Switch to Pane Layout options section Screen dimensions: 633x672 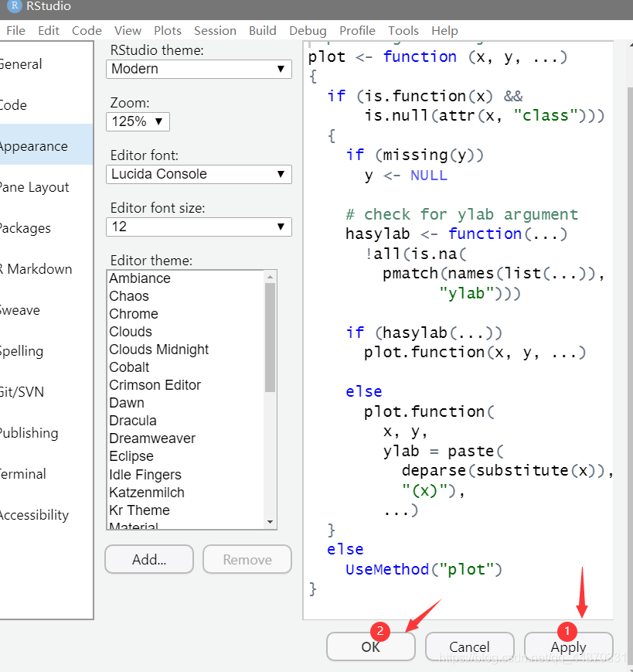tap(46, 187)
